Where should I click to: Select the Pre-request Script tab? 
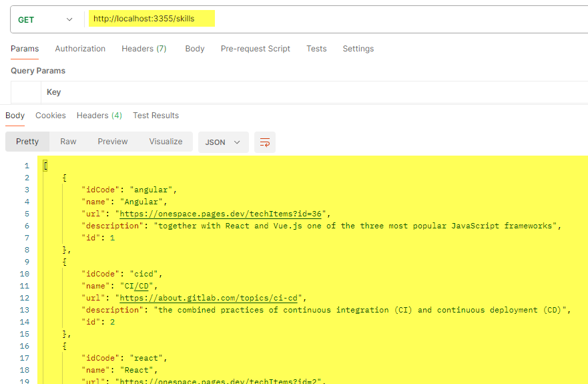tap(255, 49)
